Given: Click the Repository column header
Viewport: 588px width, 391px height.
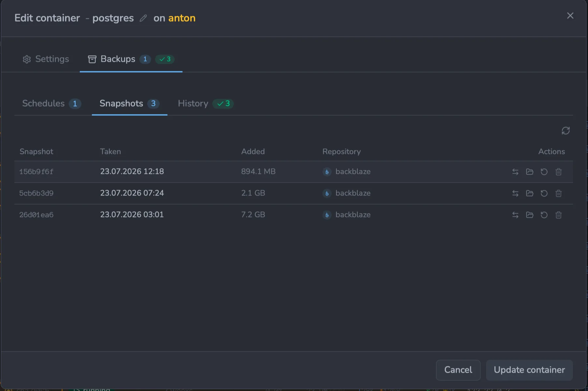Looking at the screenshot, I should click(341, 152).
